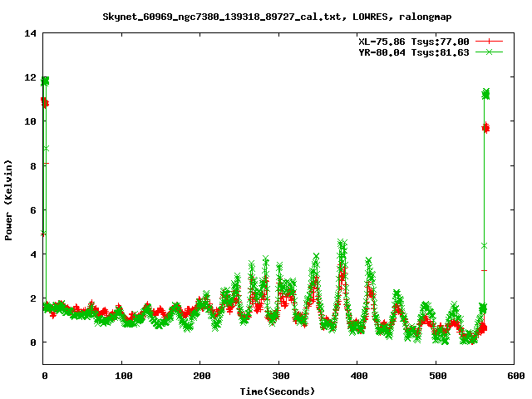This screenshot has width=532, height=399.
Task: Click the 300 tick label on time axis
Action: [x=279, y=376]
